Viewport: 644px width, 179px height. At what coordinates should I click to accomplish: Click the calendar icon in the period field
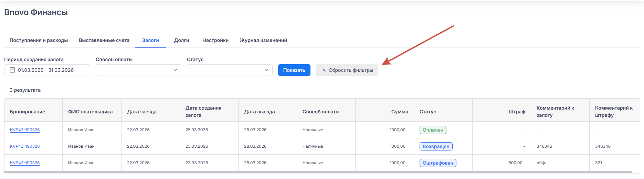(x=12, y=70)
